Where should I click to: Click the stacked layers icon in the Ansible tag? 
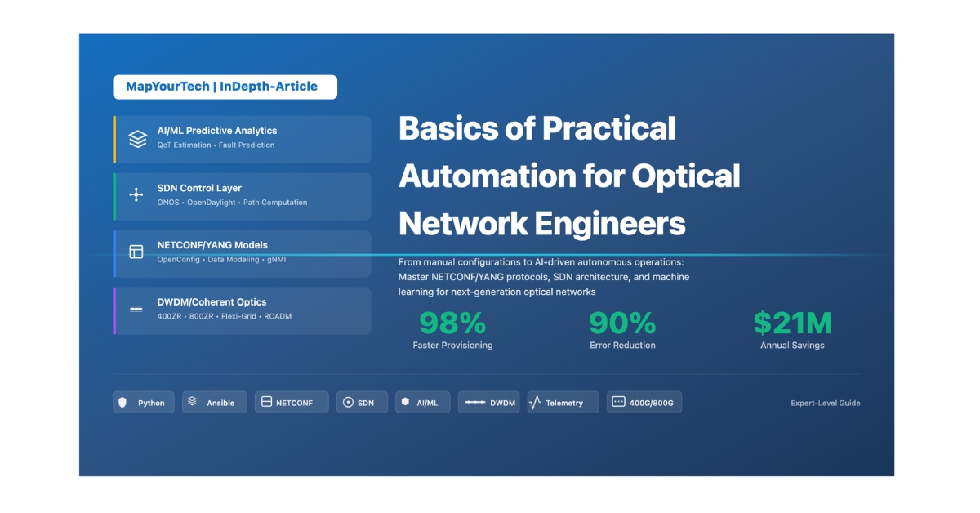(x=193, y=401)
